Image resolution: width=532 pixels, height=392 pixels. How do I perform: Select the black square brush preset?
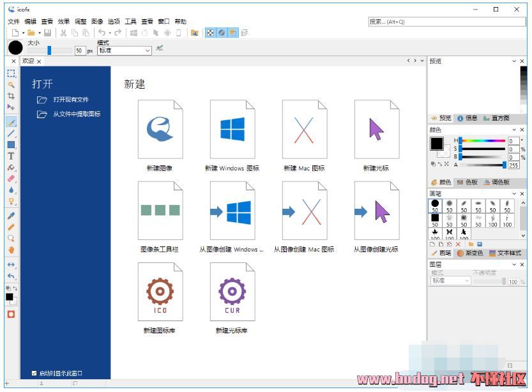click(436, 220)
